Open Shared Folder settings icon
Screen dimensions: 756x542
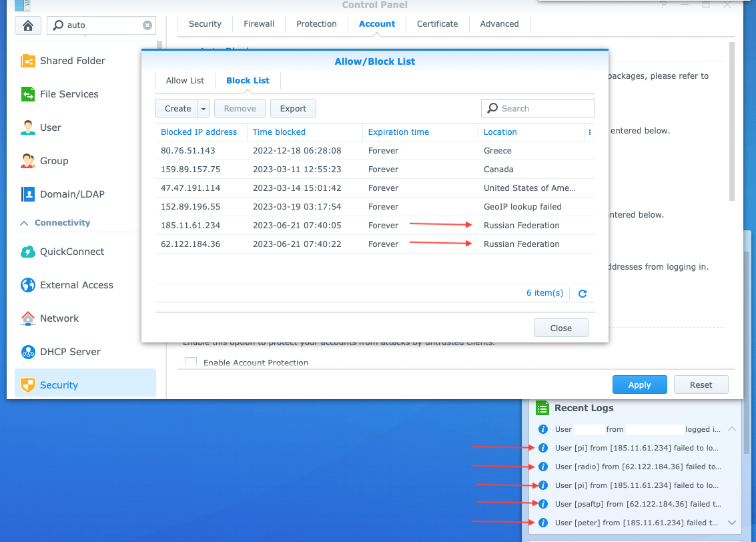pyautogui.click(x=28, y=61)
